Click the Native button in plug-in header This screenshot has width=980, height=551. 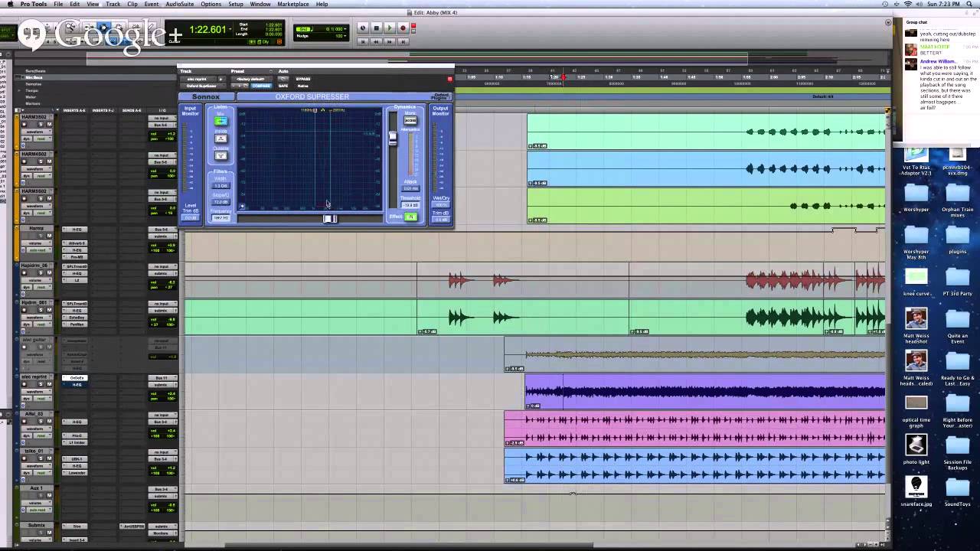[x=302, y=86]
